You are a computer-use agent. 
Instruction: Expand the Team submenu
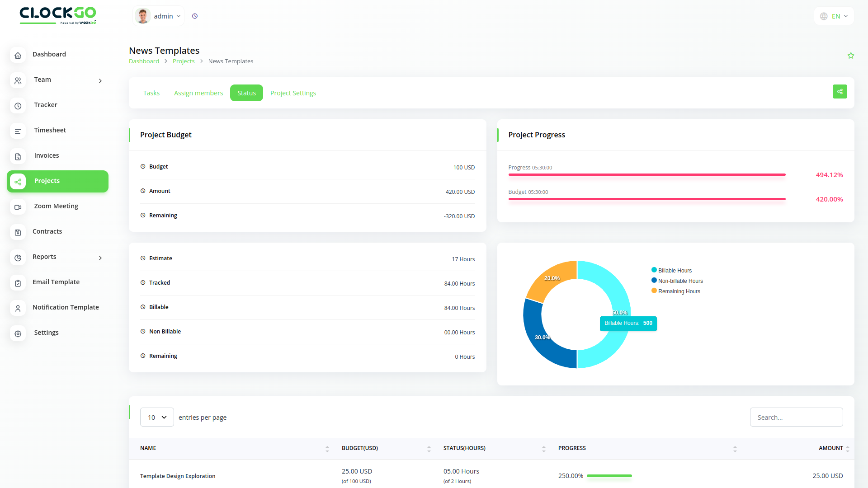point(100,80)
